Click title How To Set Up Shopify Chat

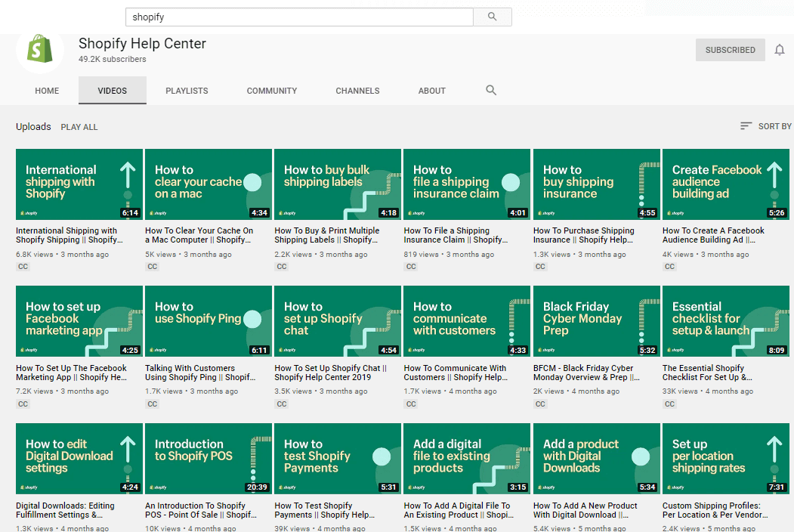coord(331,373)
